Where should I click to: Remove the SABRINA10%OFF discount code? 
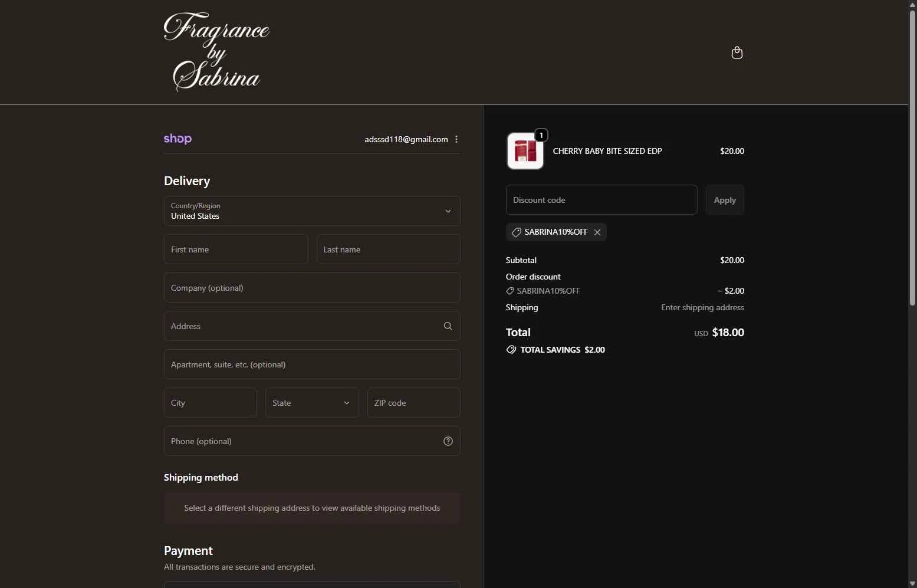(597, 232)
